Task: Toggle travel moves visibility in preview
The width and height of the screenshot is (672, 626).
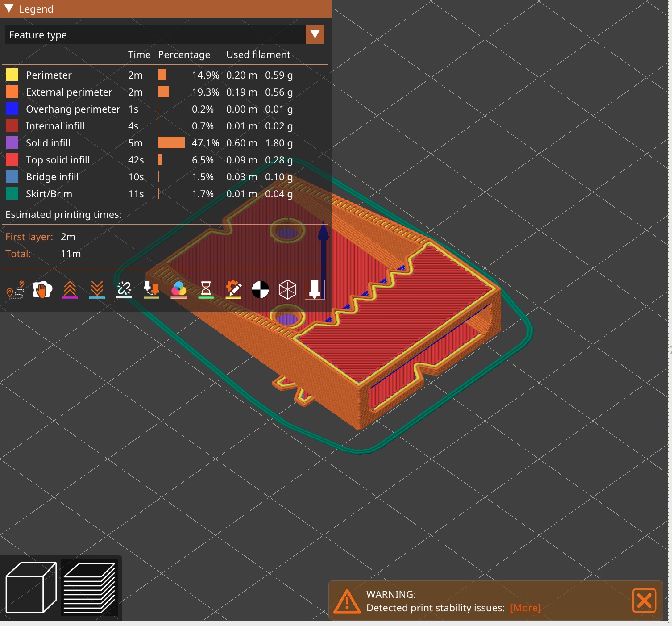Action: [16, 289]
